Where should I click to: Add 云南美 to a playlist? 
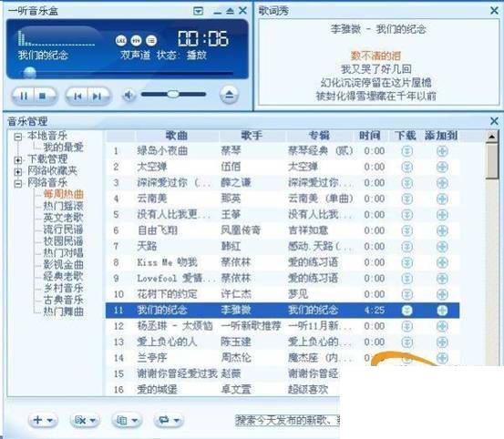click(442, 199)
